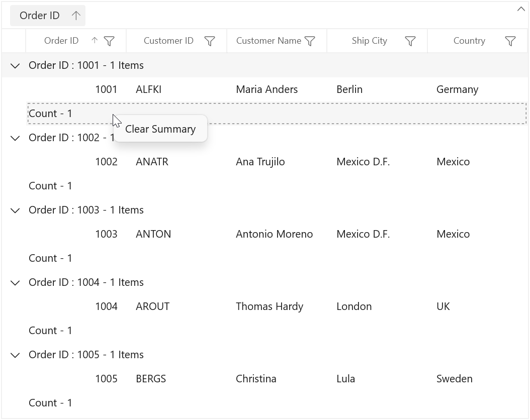530x420 pixels.
Task: Collapse the group drop area chevron
Action: point(521,9)
